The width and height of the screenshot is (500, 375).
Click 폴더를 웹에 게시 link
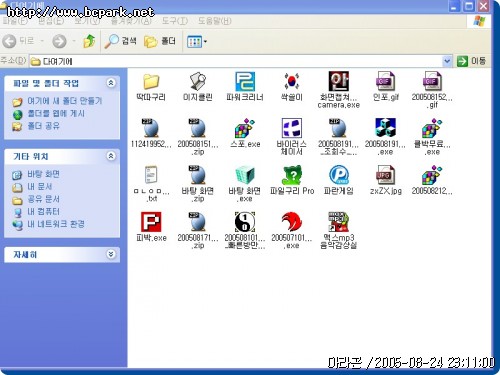[56, 113]
